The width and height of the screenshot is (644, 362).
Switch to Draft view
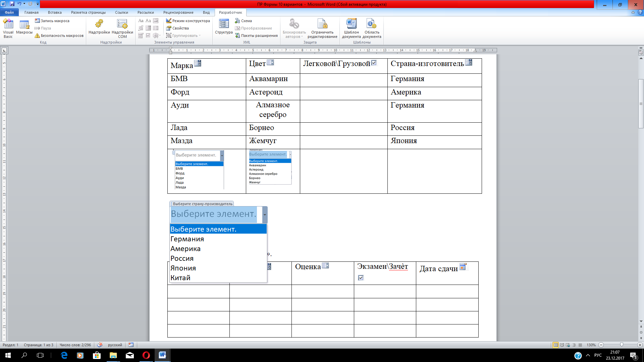coord(580,345)
